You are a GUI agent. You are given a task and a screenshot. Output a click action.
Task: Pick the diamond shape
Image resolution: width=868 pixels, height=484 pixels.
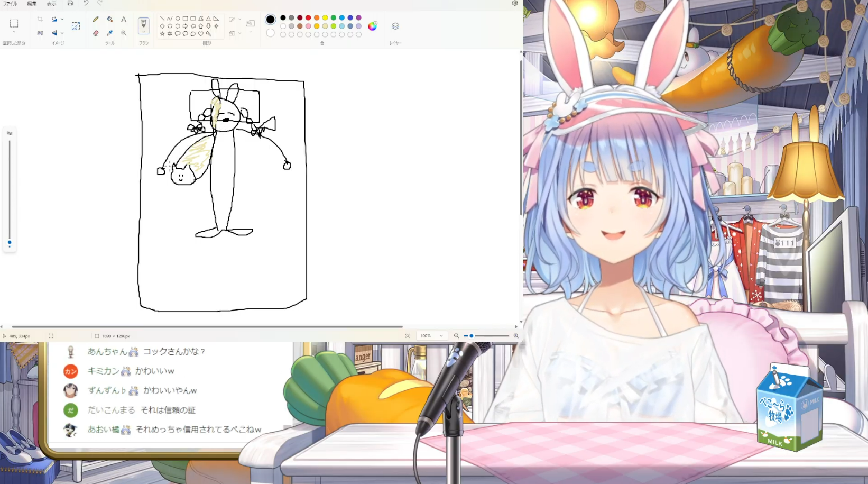162,26
